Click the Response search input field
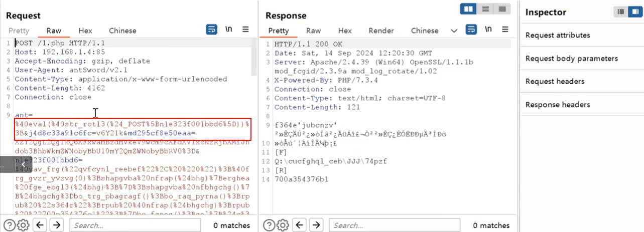 click(394, 225)
